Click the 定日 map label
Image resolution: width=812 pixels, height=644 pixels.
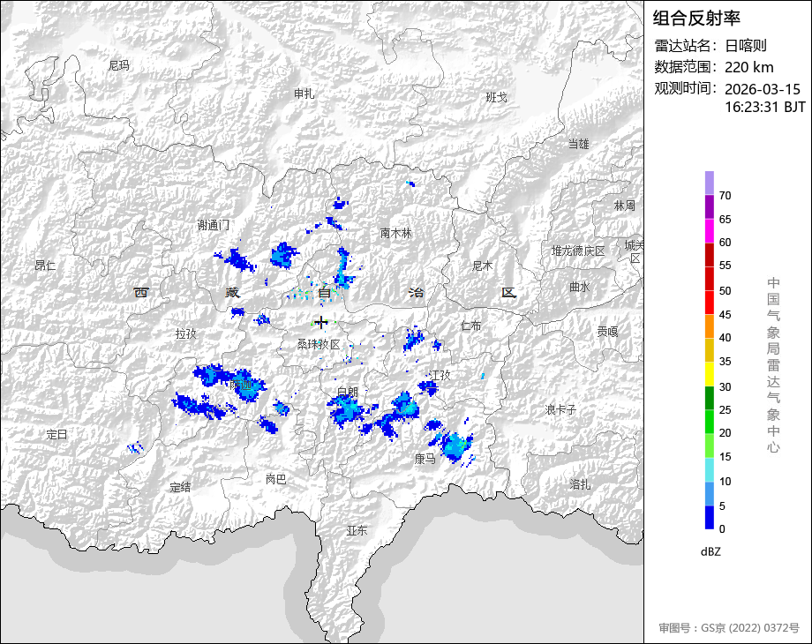(x=57, y=434)
